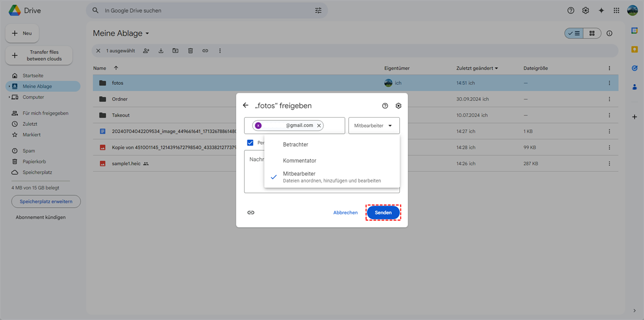Switch to grid layout view
Viewport: 644px width, 320px height.
click(592, 33)
